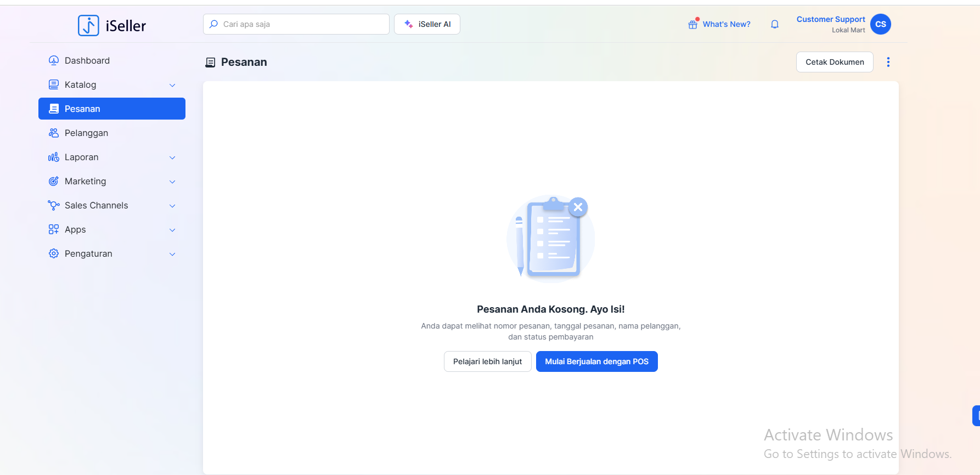
Task: Expand the Pengaturan settings chevron
Action: point(172,254)
